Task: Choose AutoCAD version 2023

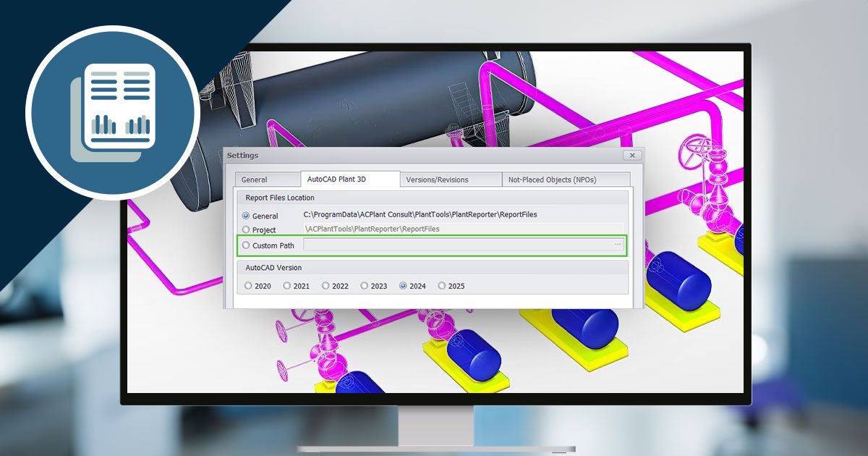Action: click(365, 286)
